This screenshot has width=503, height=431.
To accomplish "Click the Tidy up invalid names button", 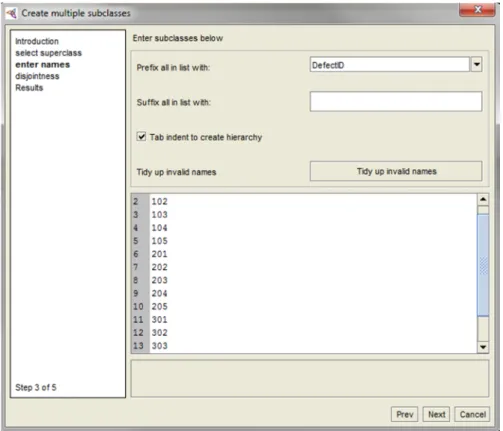I will tap(396, 171).
